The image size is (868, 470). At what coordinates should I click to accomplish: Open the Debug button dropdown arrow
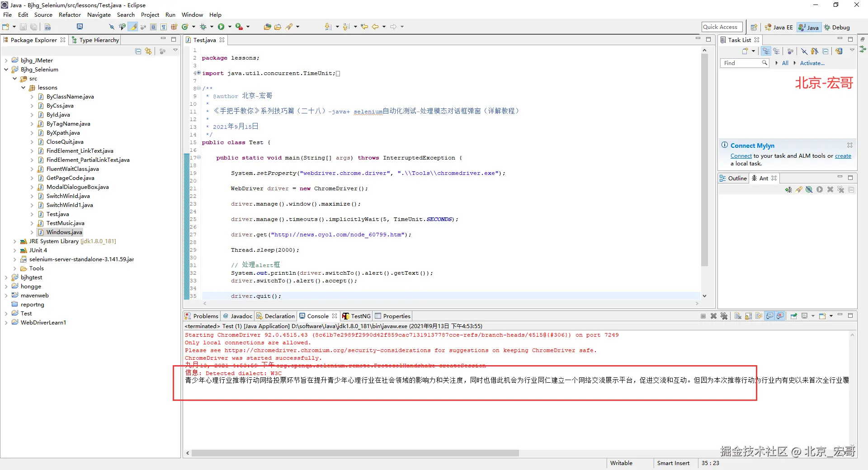[212, 27]
